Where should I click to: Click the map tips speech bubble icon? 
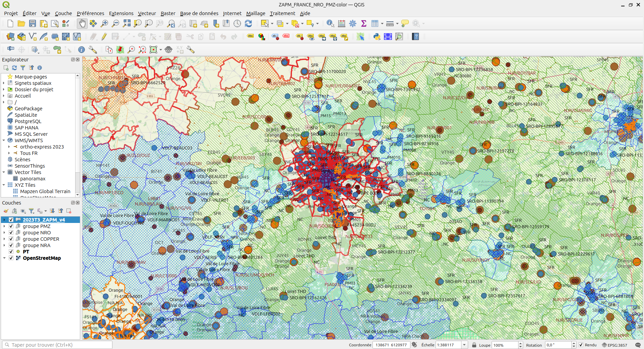(x=405, y=23)
